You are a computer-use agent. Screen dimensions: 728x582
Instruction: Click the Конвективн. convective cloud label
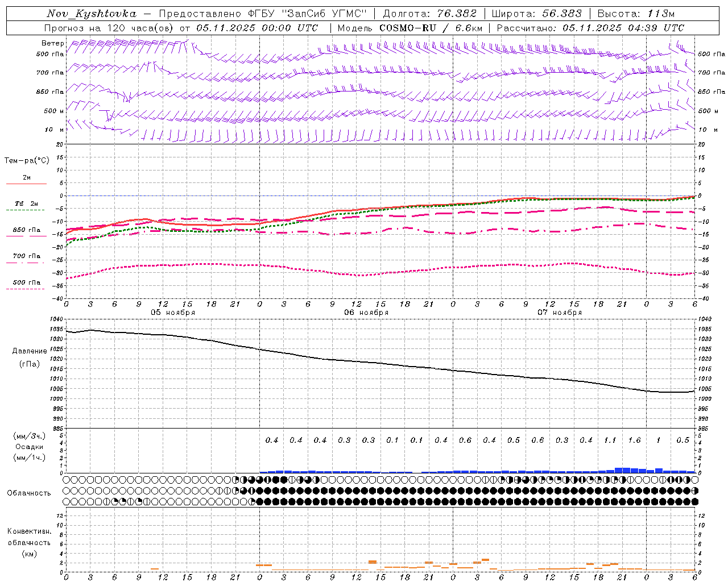pos(29,532)
